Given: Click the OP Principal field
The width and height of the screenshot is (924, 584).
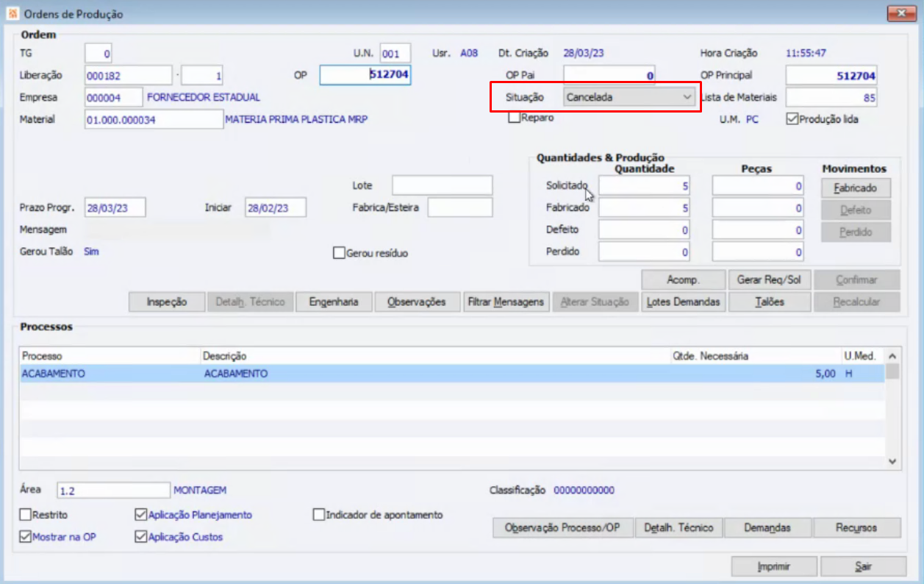Looking at the screenshot, I should (x=831, y=76).
